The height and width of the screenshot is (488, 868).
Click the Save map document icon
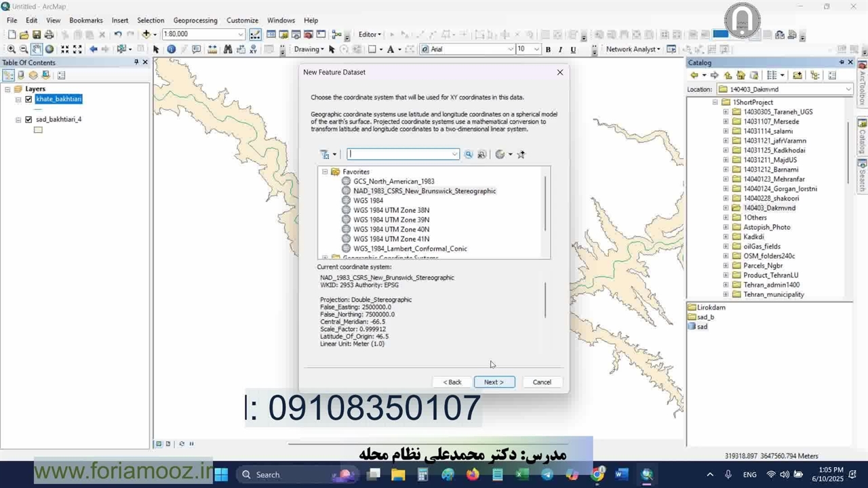[x=37, y=35]
